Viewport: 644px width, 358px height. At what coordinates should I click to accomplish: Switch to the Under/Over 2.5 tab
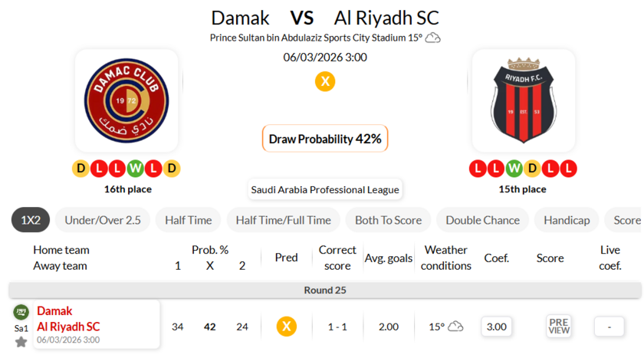(x=103, y=220)
